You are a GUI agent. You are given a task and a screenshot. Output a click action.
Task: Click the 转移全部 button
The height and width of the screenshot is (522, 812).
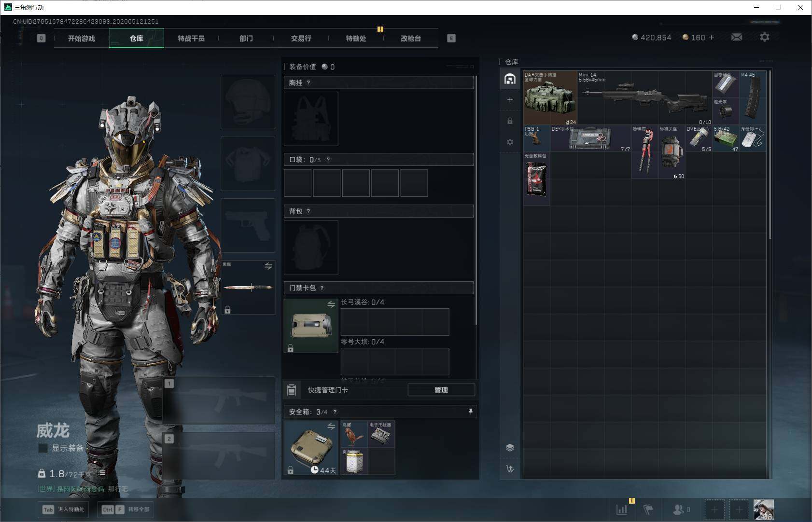point(126,509)
